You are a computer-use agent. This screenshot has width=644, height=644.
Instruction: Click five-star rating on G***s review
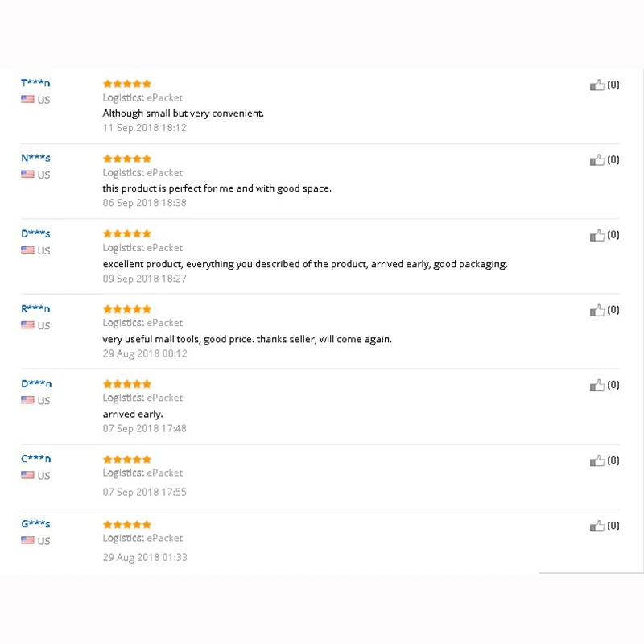coord(127,525)
